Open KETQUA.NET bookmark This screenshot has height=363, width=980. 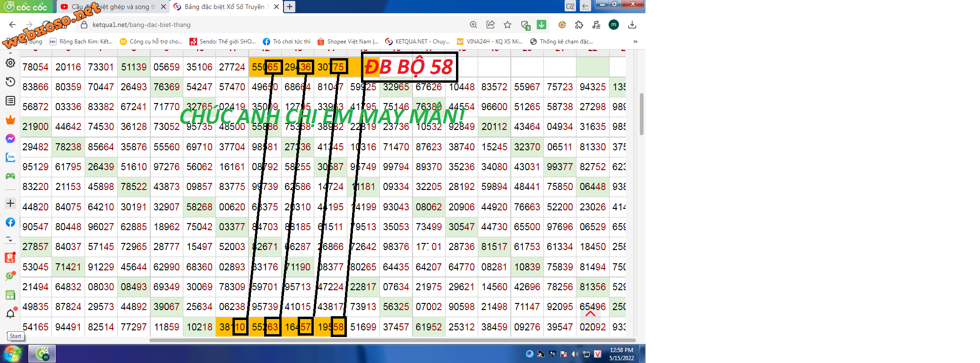point(418,42)
